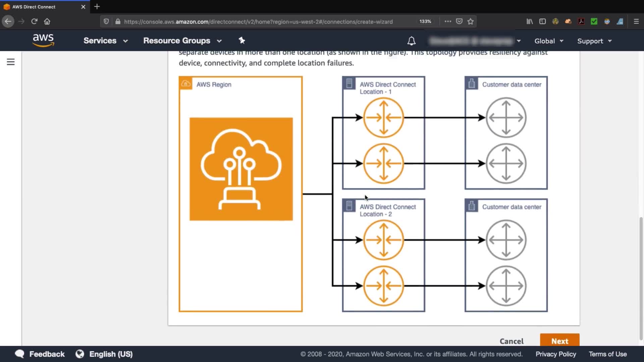Image resolution: width=644 pixels, height=362 pixels.
Task: Click the URL address bar
Action: [258, 21]
